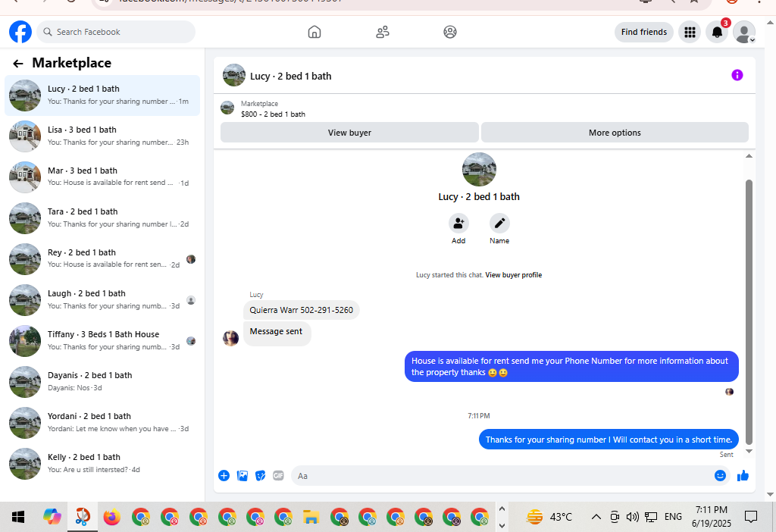
Task: Click the Facebook logo icon
Action: click(x=20, y=32)
